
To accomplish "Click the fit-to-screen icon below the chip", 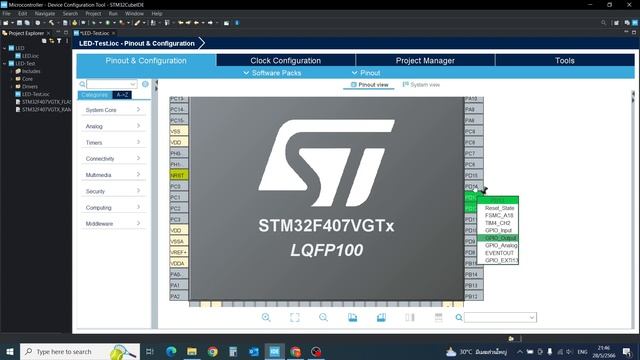I will 295,317.
